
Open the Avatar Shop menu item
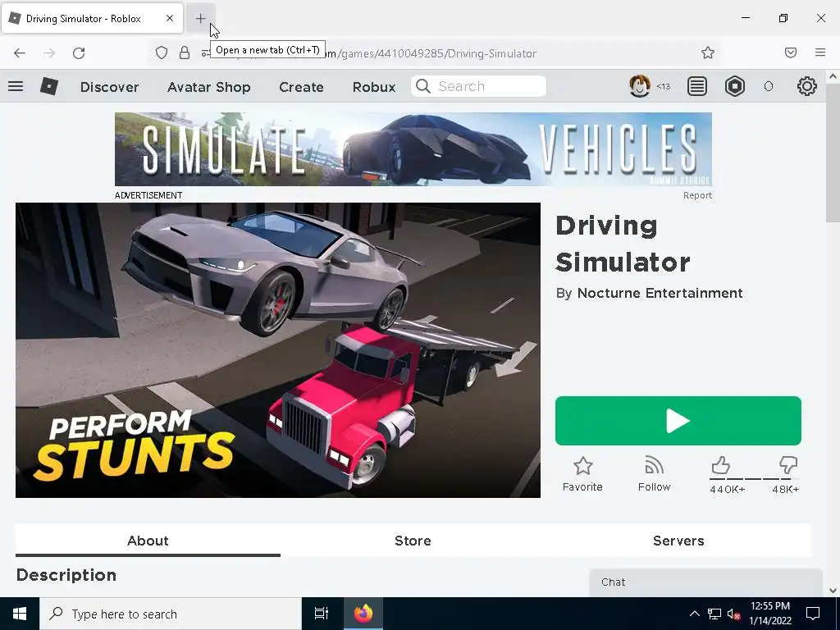pos(209,87)
